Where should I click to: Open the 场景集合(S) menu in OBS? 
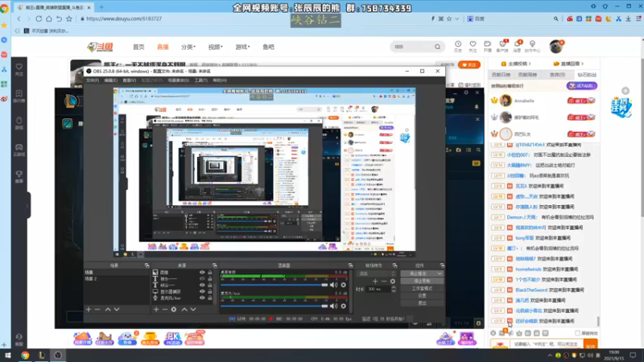tap(178, 80)
